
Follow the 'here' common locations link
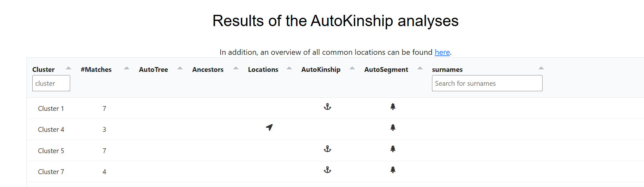click(442, 52)
